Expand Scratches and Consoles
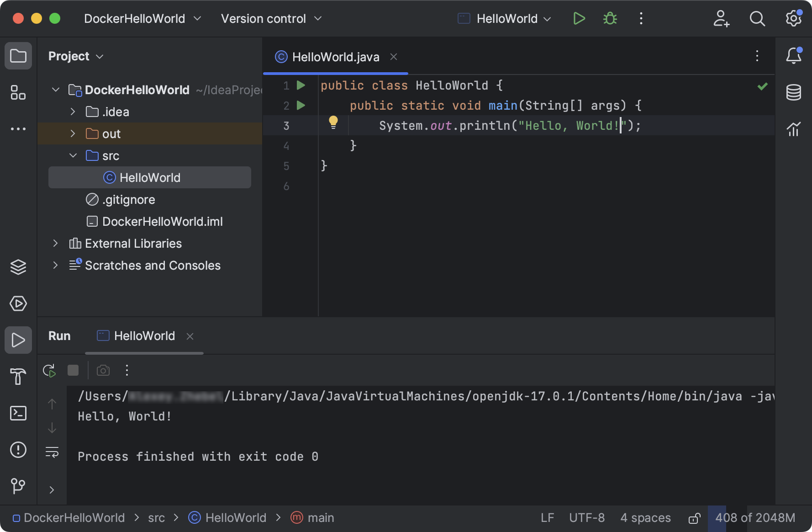The image size is (812, 532). [x=55, y=265]
